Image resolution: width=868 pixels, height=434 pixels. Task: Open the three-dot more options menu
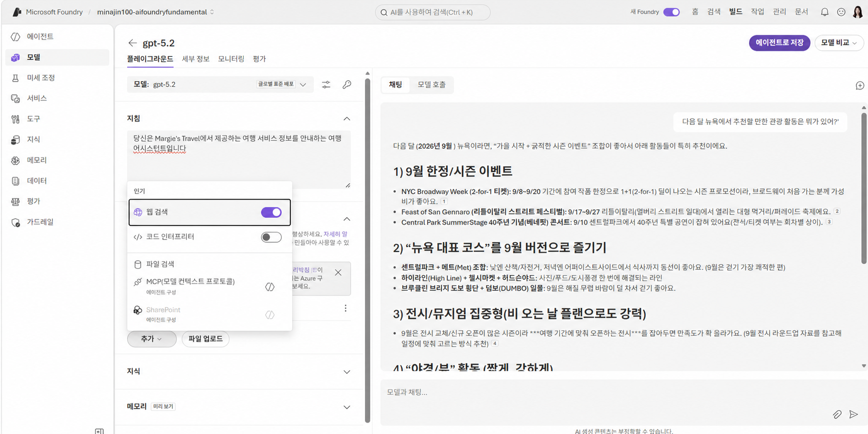click(x=345, y=308)
